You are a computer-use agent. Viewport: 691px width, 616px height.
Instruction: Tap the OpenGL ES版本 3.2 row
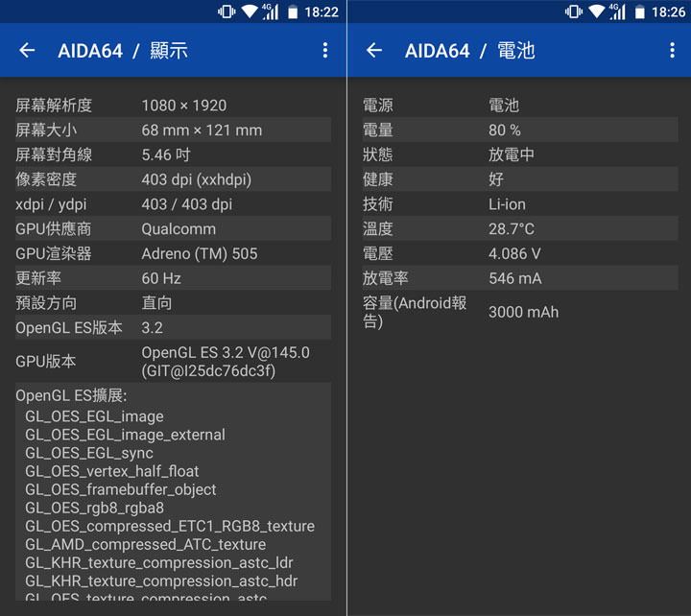[x=173, y=328]
